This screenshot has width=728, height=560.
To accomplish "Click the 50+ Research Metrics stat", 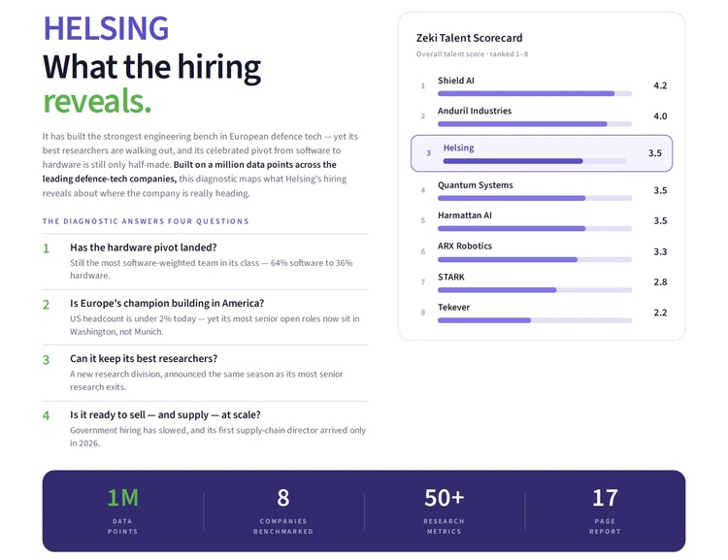I will pos(444,510).
